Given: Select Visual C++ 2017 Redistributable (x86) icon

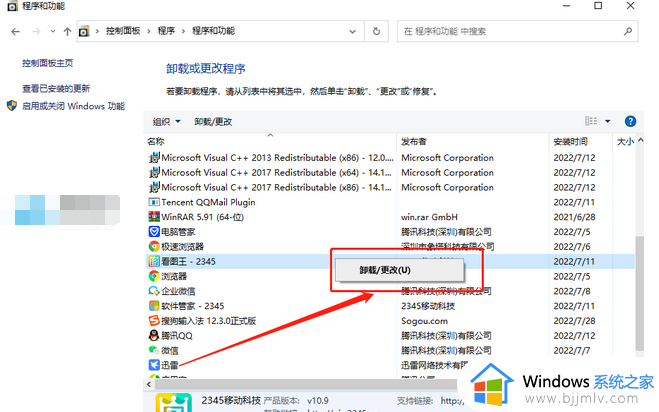Looking at the screenshot, I should coord(154,187).
